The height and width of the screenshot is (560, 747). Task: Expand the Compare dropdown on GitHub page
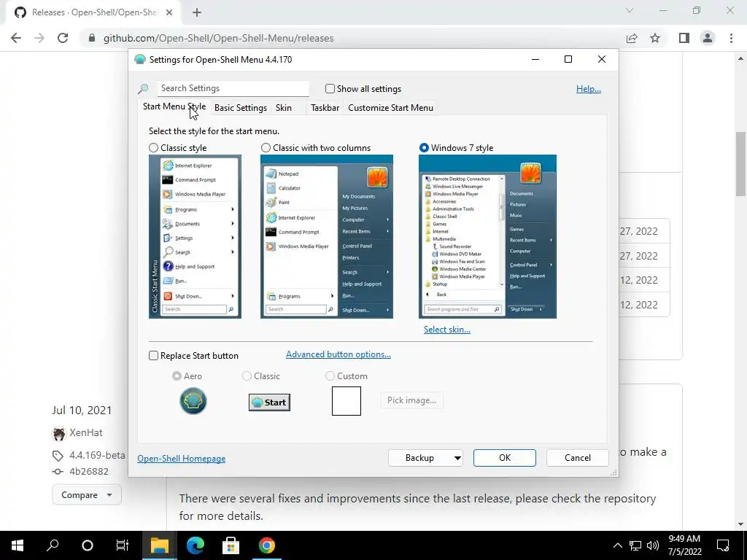(87, 495)
